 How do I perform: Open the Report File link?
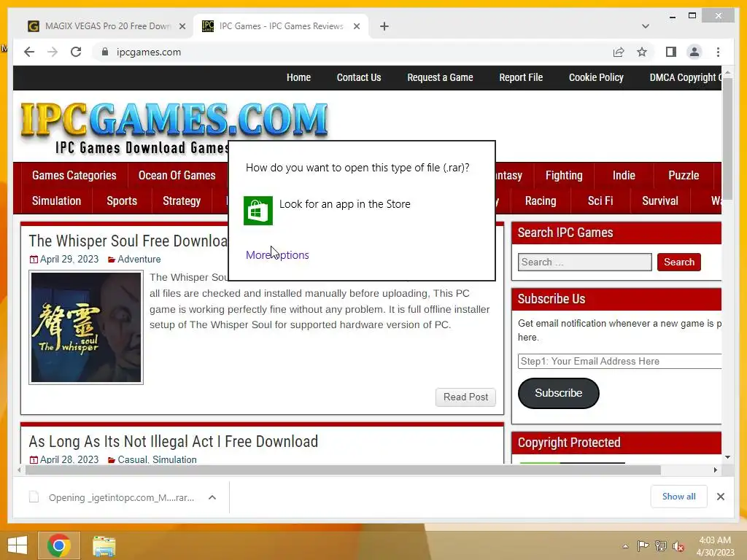coord(521,77)
